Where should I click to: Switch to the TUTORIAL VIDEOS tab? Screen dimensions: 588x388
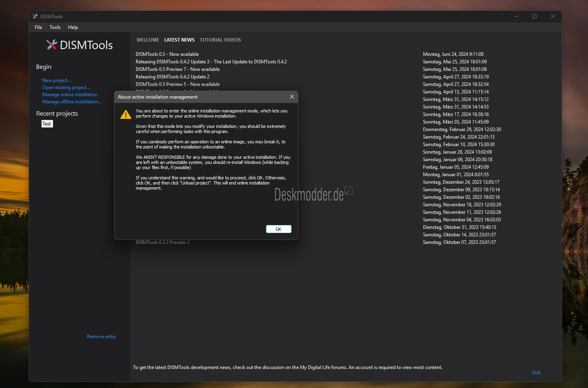[220, 40]
